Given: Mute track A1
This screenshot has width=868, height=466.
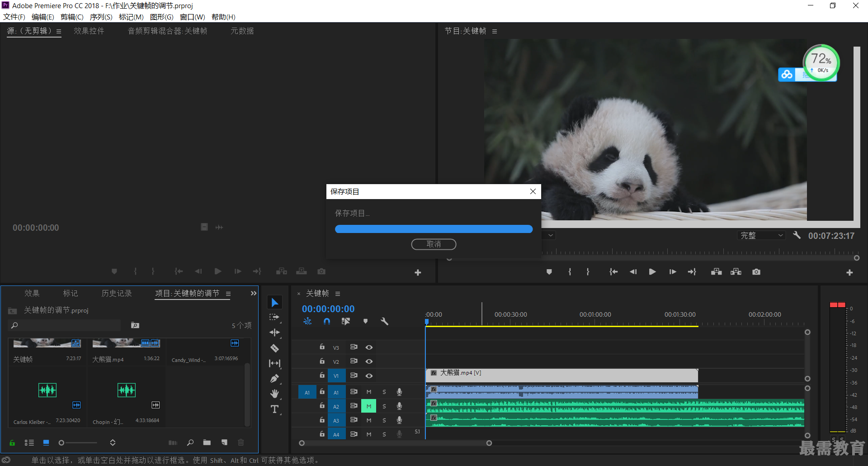Looking at the screenshot, I should tap(369, 392).
